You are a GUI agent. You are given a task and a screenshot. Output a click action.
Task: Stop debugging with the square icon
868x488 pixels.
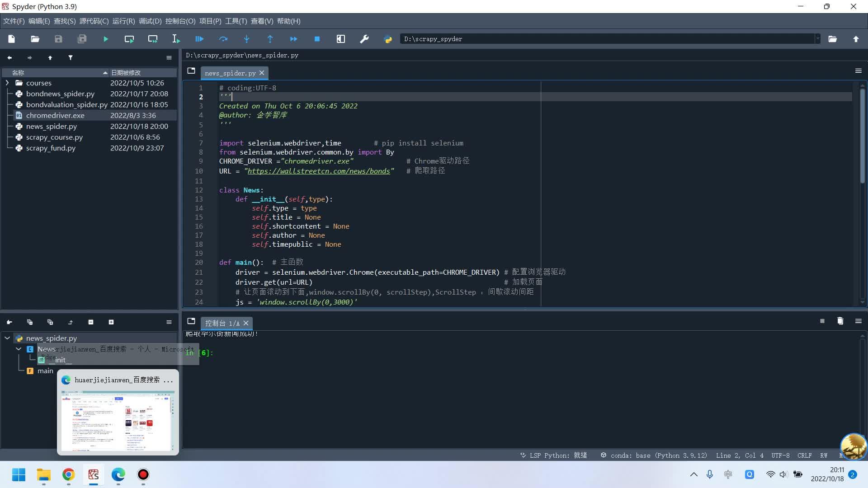point(317,39)
